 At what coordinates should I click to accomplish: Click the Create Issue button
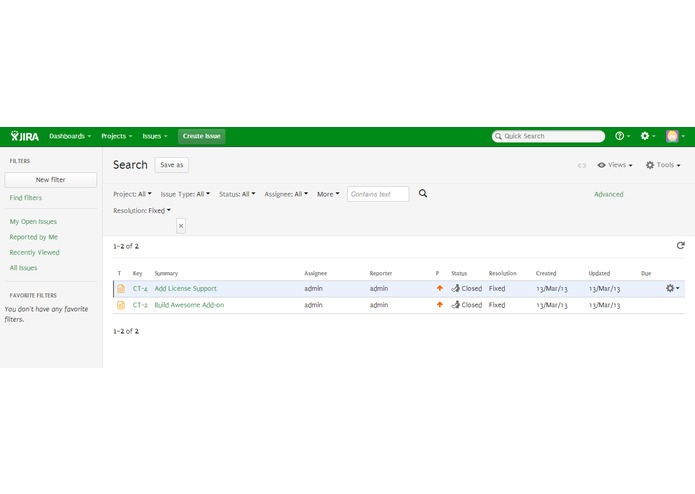[202, 136]
